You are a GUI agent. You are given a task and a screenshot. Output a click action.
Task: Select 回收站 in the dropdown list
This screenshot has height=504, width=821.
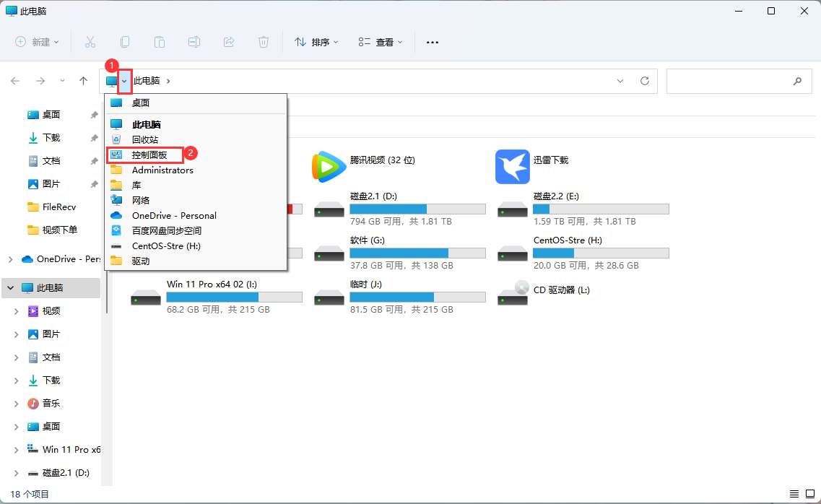[196, 140]
